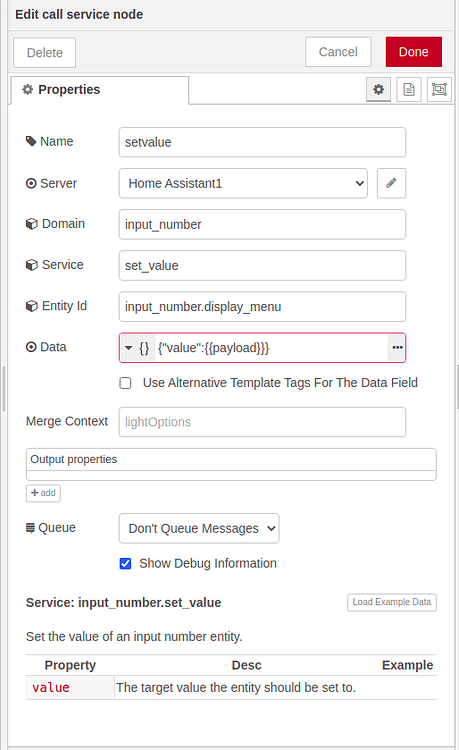Click 'Set the value of an input number entity.'
The width and height of the screenshot is (459, 750).
(134, 637)
